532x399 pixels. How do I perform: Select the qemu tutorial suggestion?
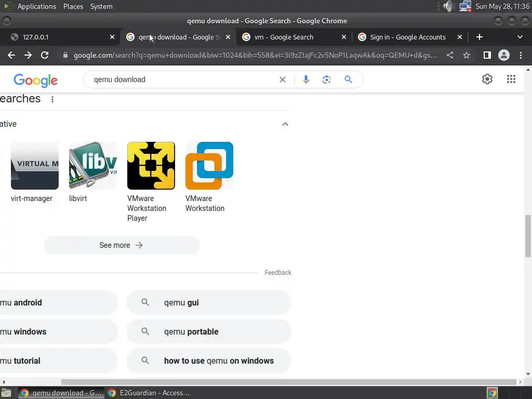59,361
